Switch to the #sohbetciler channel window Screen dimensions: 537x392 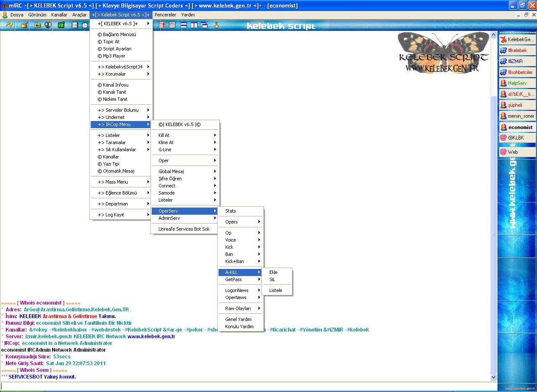coord(518,72)
